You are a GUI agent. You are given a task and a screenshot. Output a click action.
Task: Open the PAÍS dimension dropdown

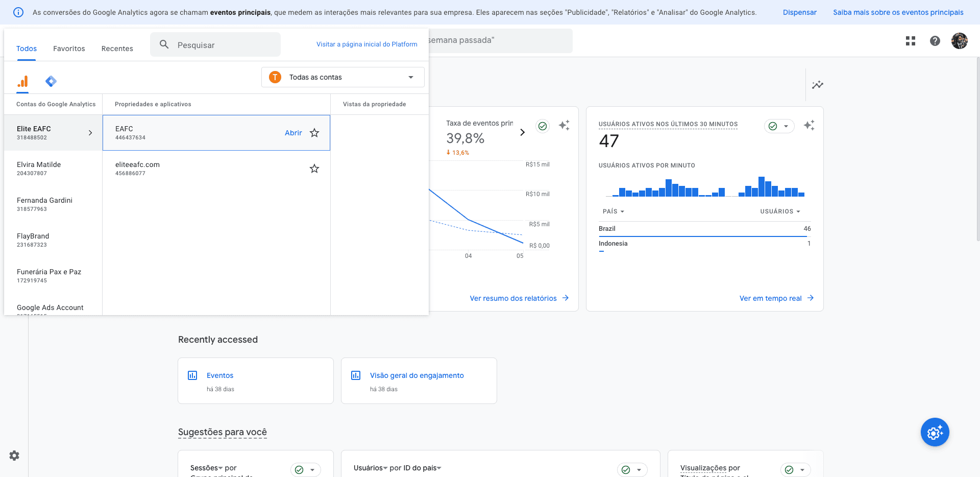click(614, 211)
